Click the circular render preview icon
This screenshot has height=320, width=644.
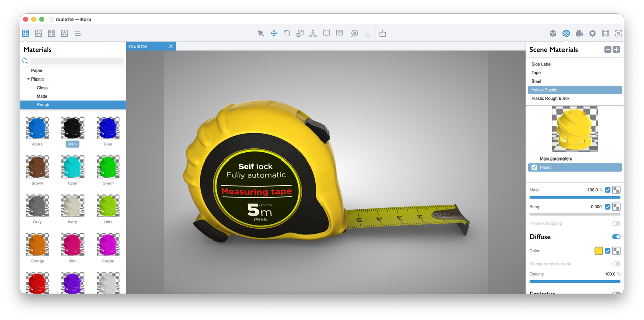[355, 33]
